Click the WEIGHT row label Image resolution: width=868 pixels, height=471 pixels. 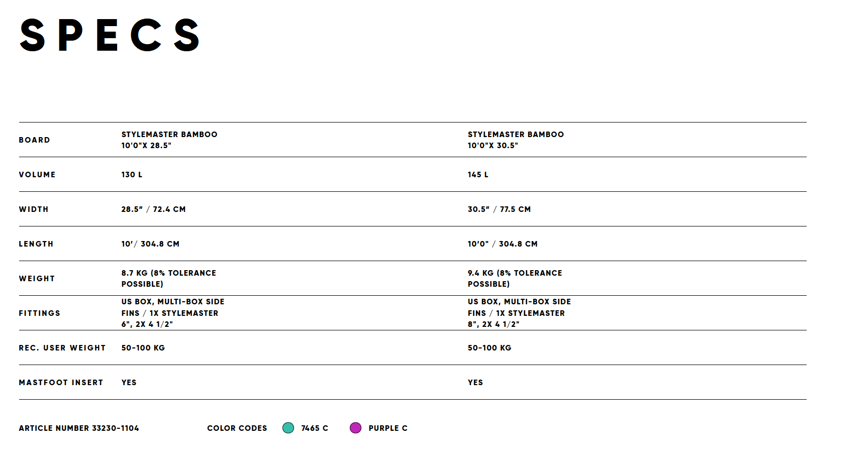pos(37,279)
